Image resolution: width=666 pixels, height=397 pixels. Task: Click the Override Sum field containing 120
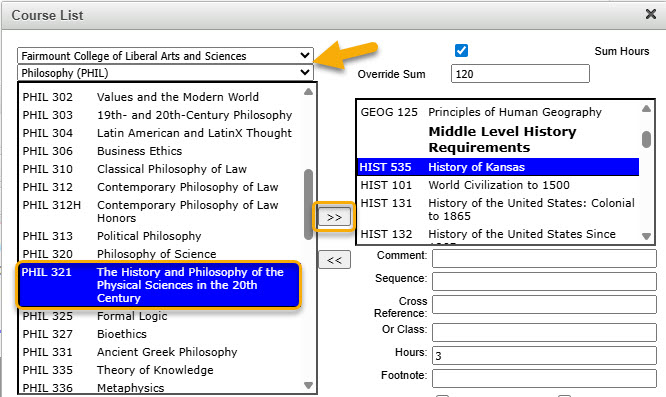(x=520, y=74)
